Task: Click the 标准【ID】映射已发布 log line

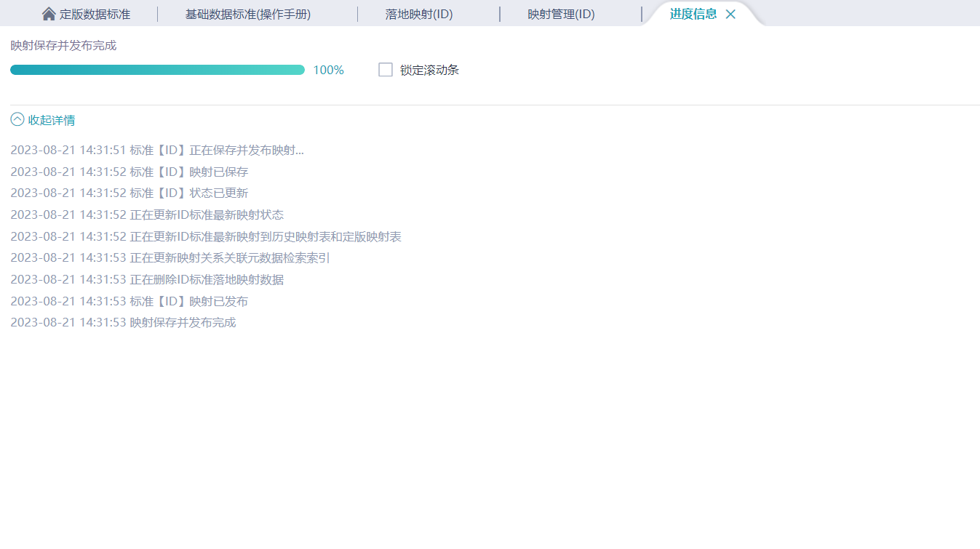Action: coord(130,301)
